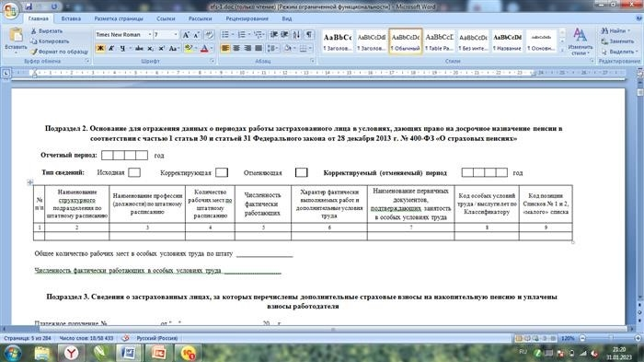This screenshot has width=644, height=362.
Task: Open the round Office button menu
Action: click(11, 11)
